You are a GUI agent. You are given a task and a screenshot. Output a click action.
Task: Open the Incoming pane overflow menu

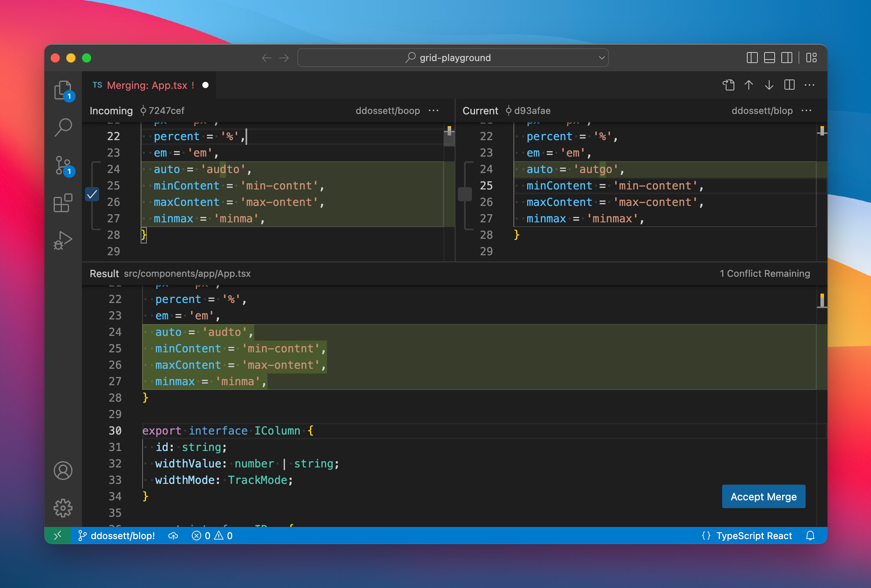coord(434,111)
